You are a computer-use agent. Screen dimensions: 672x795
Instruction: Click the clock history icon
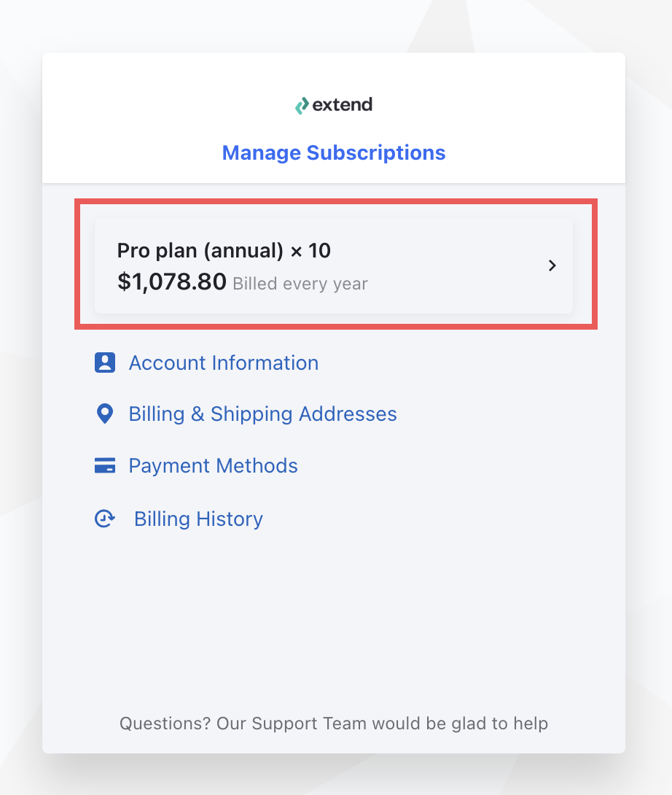[x=105, y=519]
